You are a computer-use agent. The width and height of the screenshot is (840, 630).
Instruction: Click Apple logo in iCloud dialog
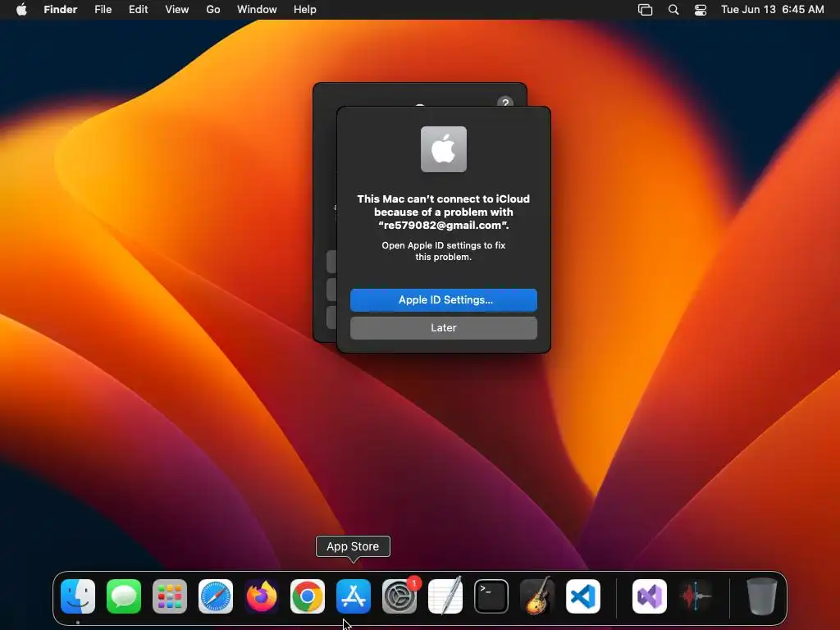444,149
